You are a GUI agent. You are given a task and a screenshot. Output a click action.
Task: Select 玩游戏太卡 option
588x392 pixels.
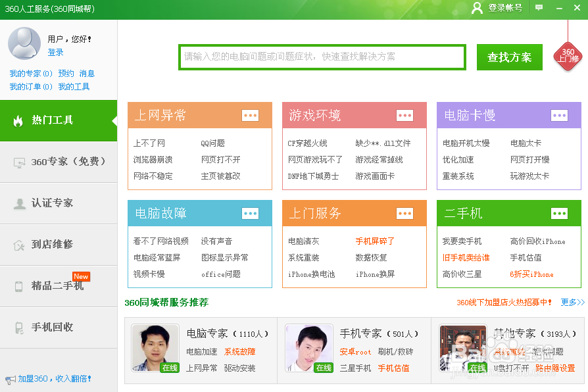tap(530, 176)
